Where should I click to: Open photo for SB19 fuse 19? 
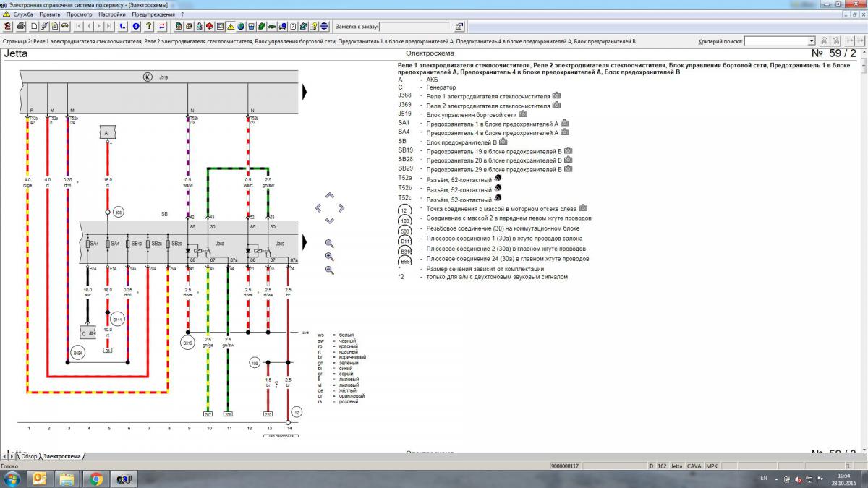[x=568, y=150]
